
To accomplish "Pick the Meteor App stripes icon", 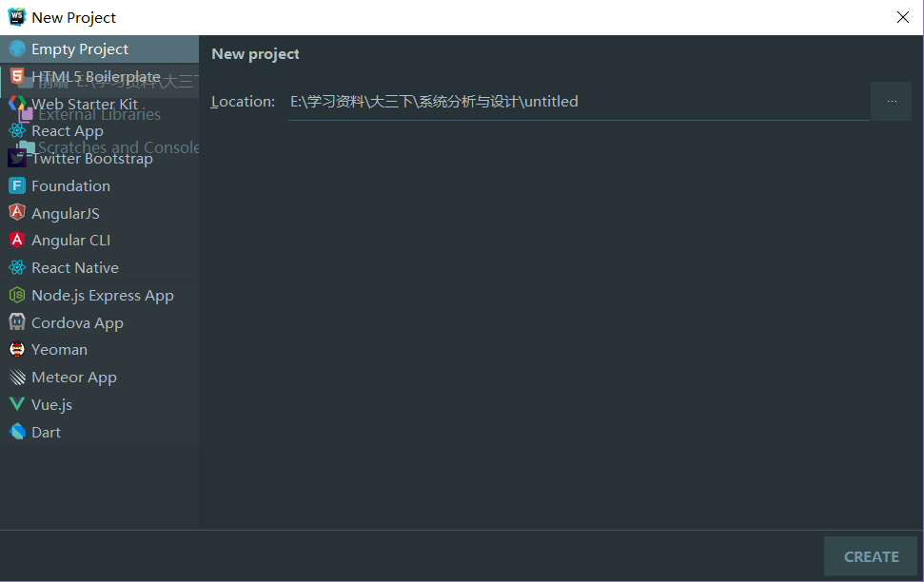I will [17, 377].
